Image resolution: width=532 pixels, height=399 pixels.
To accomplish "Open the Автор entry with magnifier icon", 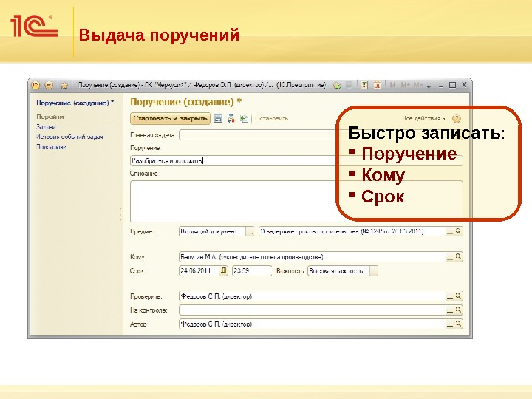I will tap(458, 324).
